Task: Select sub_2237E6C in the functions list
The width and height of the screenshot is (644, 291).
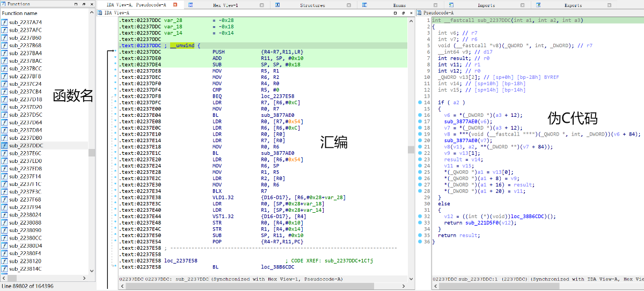Action: point(25,153)
